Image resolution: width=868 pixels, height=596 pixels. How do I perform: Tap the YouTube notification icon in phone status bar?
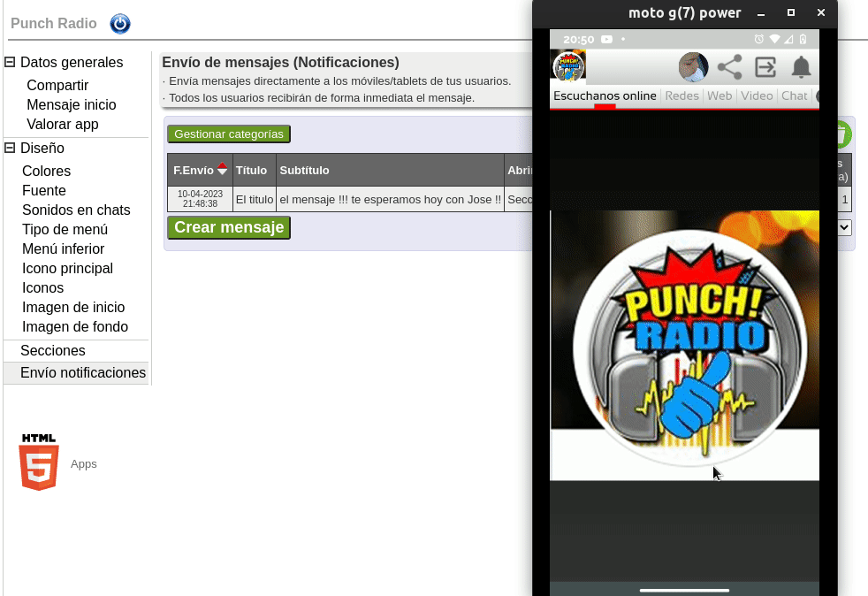[x=606, y=39]
